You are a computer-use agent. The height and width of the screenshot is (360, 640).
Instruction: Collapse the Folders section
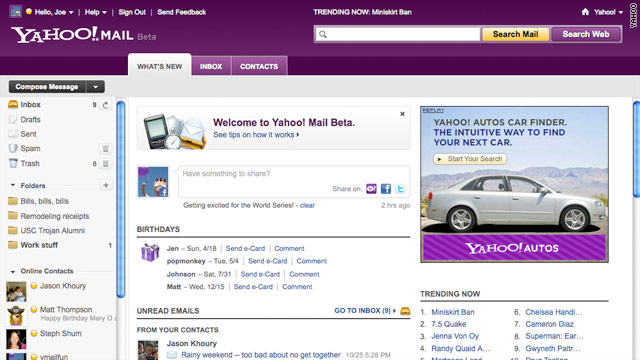[13, 185]
